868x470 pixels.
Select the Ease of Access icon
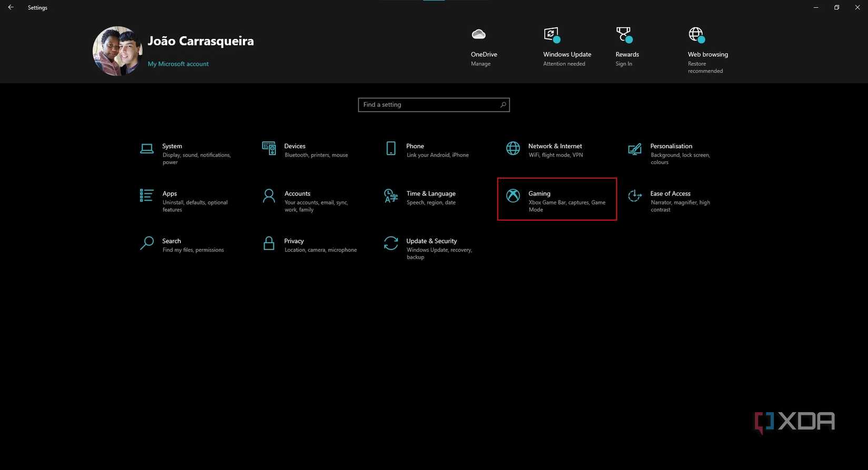635,196
